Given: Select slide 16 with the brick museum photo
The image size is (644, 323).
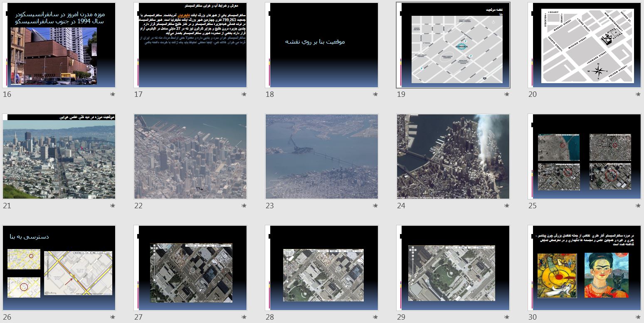Looking at the screenshot, I should [59, 45].
